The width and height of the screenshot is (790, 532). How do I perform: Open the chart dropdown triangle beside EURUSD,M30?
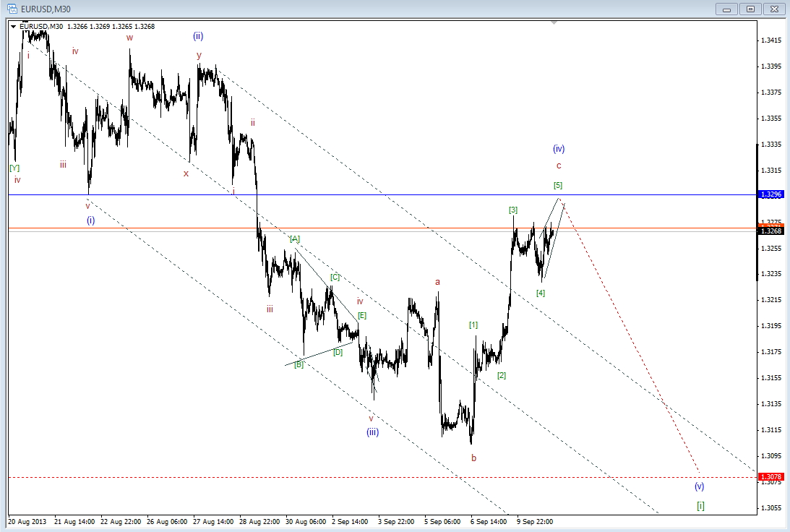click(14, 27)
